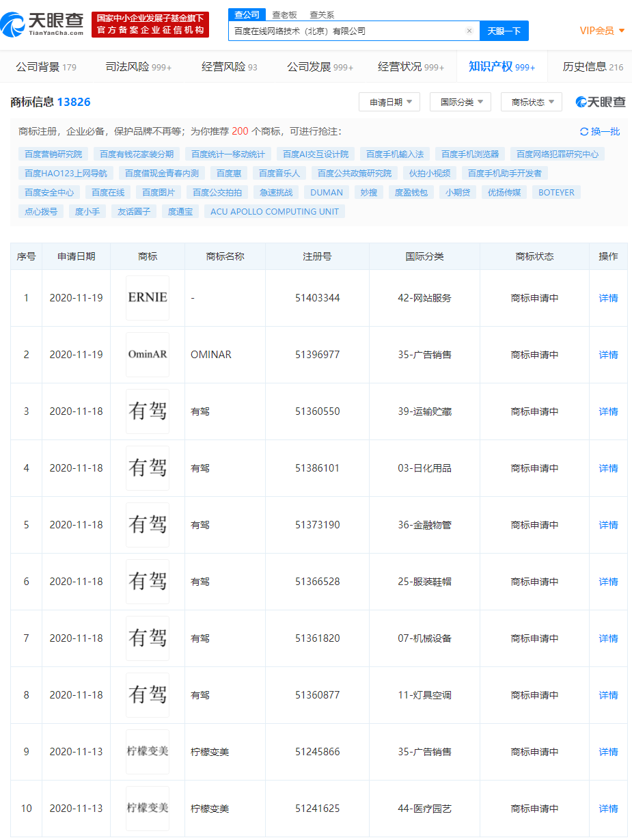Viewport: 632px width, 840px height.
Task: Open 详情 for registration 51360550
Action: coord(608,411)
